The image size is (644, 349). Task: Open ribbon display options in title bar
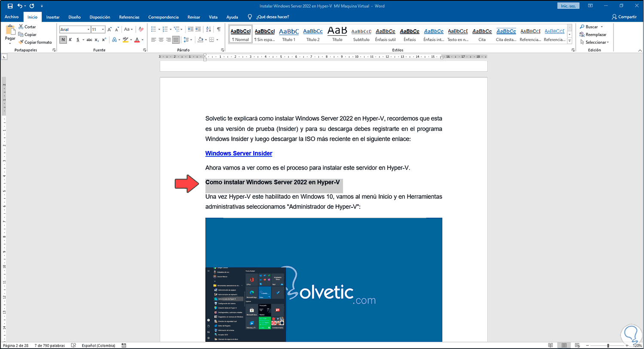590,6
